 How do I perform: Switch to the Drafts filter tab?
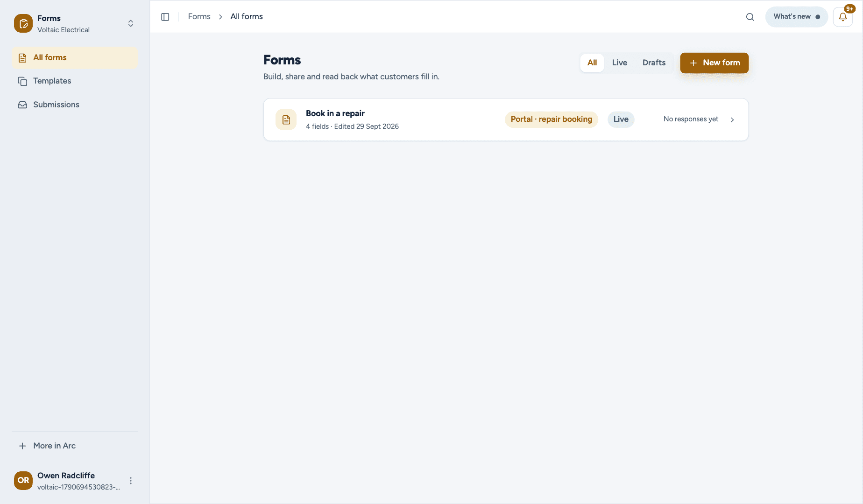click(654, 63)
